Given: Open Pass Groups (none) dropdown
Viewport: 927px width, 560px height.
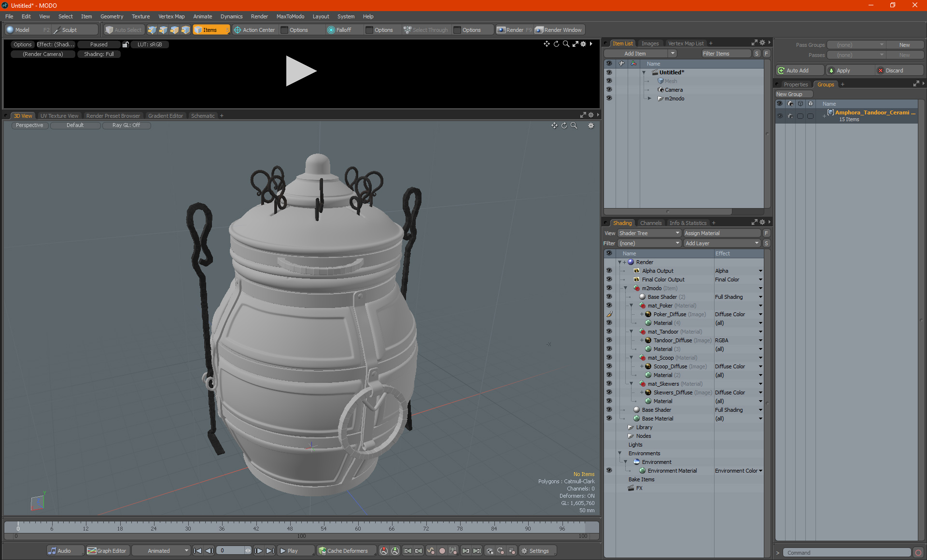Looking at the screenshot, I should [x=856, y=45].
